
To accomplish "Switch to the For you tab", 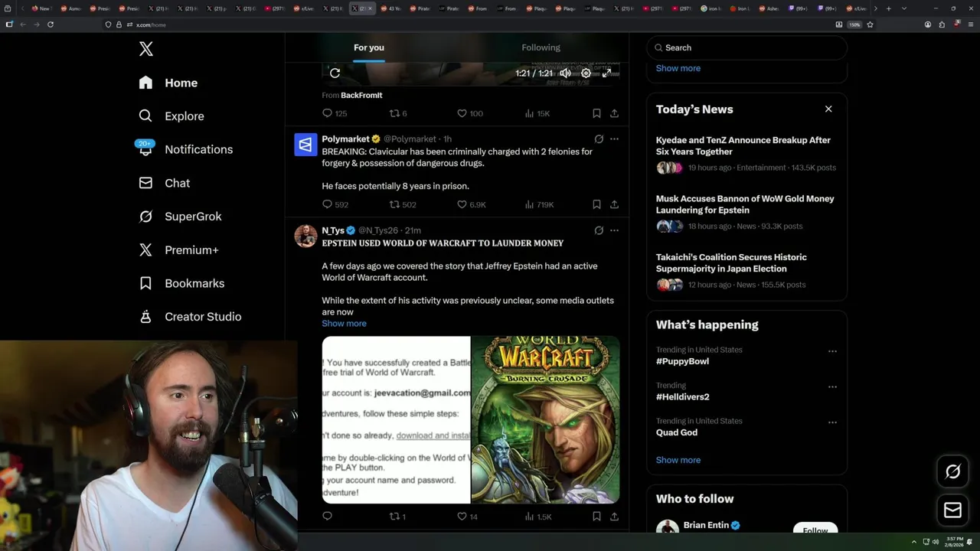I will (x=369, y=47).
